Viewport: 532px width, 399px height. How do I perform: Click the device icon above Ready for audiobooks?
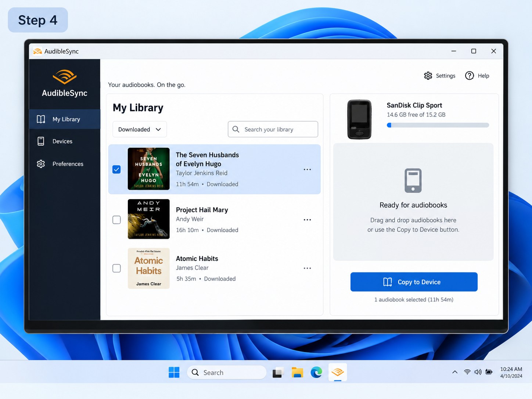pos(413,180)
